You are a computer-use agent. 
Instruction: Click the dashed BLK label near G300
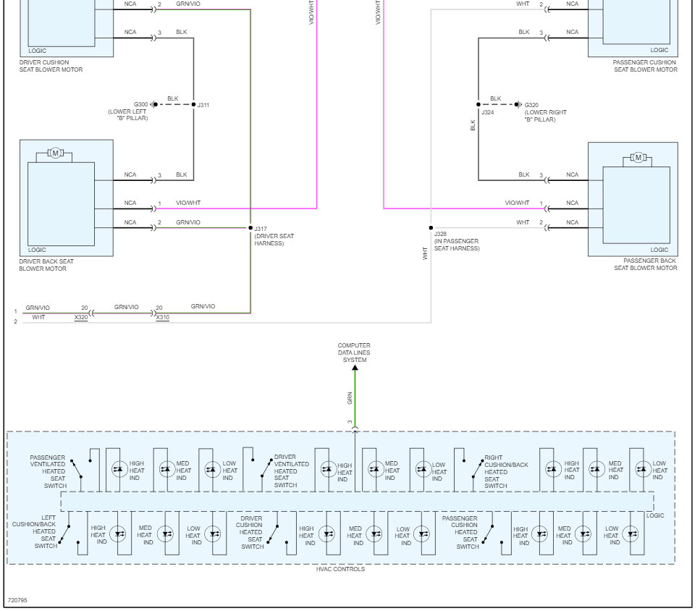173,98
